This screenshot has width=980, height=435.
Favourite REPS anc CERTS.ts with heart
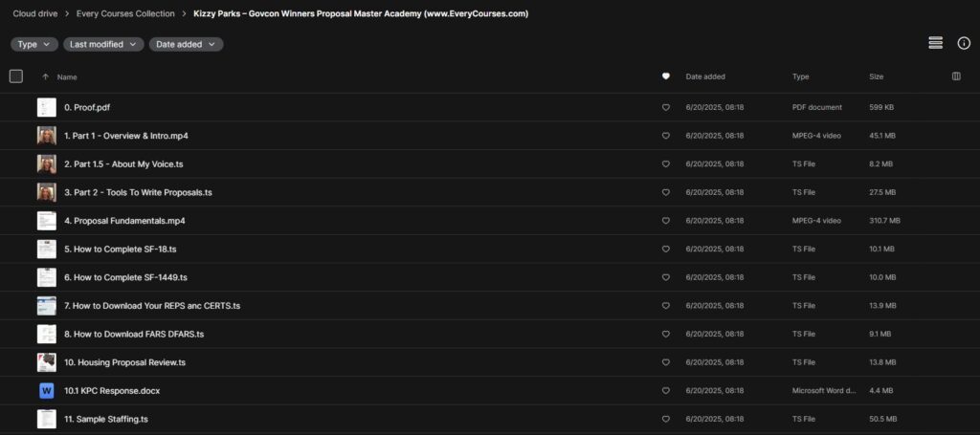(x=666, y=306)
